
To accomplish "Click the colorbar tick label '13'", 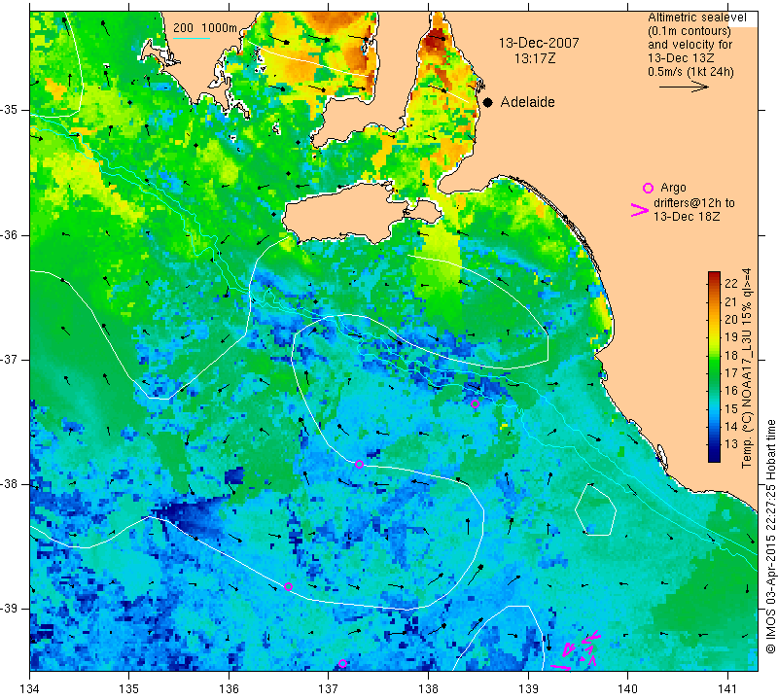I will pyautogui.click(x=731, y=444).
